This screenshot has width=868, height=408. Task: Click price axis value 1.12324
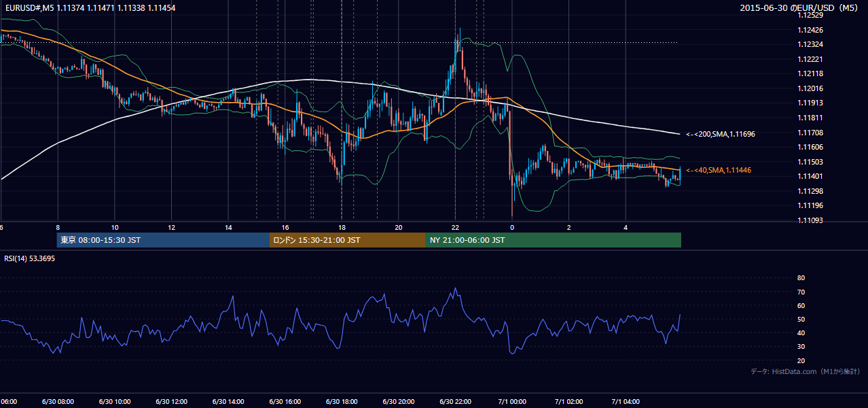coord(811,44)
